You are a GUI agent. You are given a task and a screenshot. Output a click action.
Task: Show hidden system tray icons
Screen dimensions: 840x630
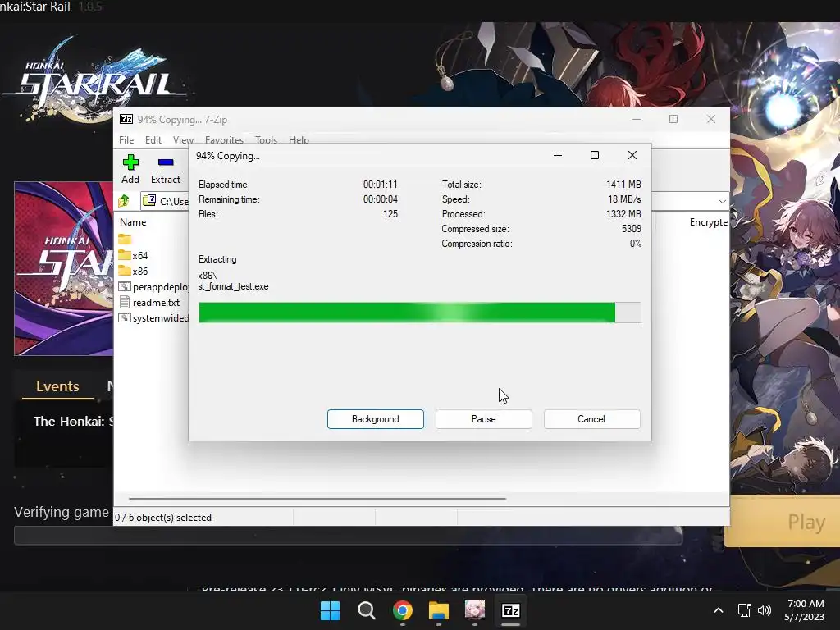click(719, 610)
